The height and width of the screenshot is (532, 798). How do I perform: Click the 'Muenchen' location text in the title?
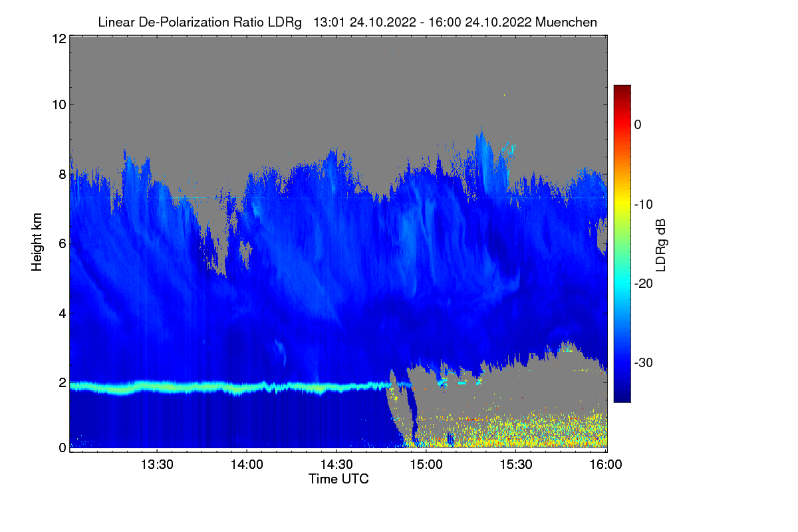tap(566, 23)
